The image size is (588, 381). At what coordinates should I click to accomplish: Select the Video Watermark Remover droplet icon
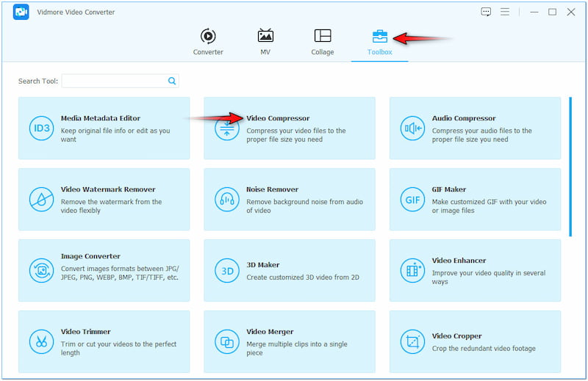click(41, 199)
